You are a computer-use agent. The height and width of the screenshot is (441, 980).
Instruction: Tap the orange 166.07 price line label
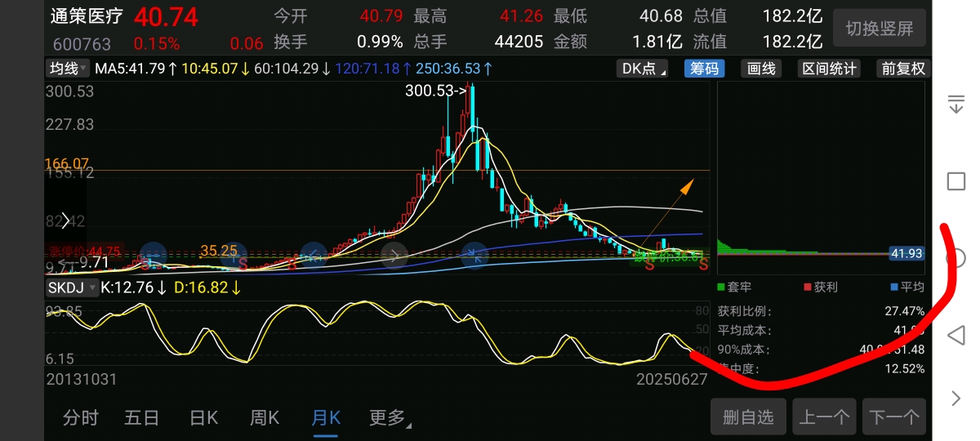point(67,164)
